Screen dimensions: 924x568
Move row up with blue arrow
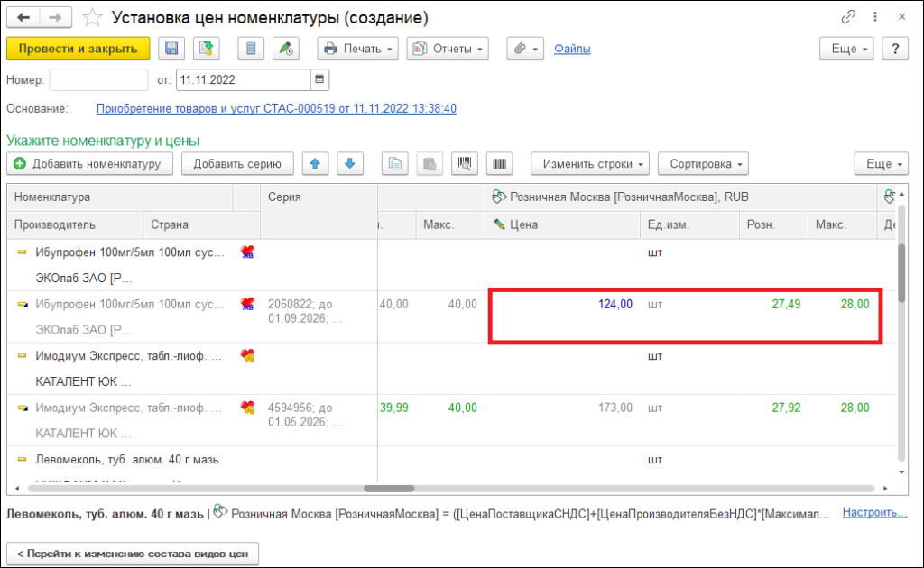coord(315,164)
